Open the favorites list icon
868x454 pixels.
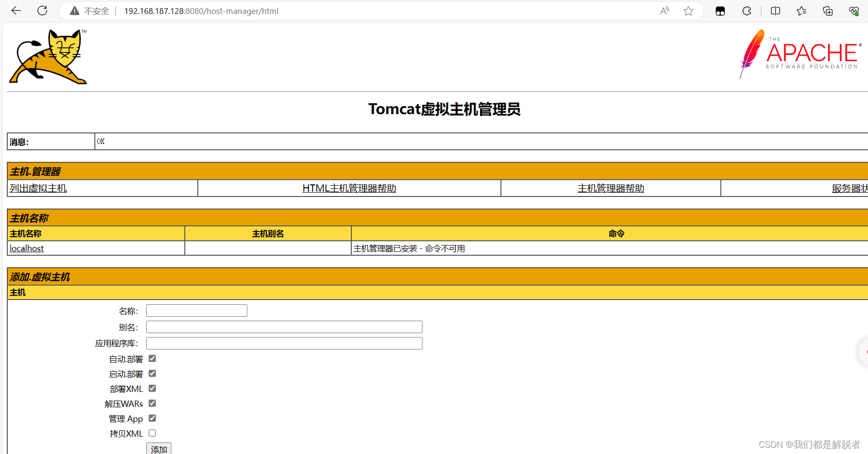pyautogui.click(x=801, y=11)
